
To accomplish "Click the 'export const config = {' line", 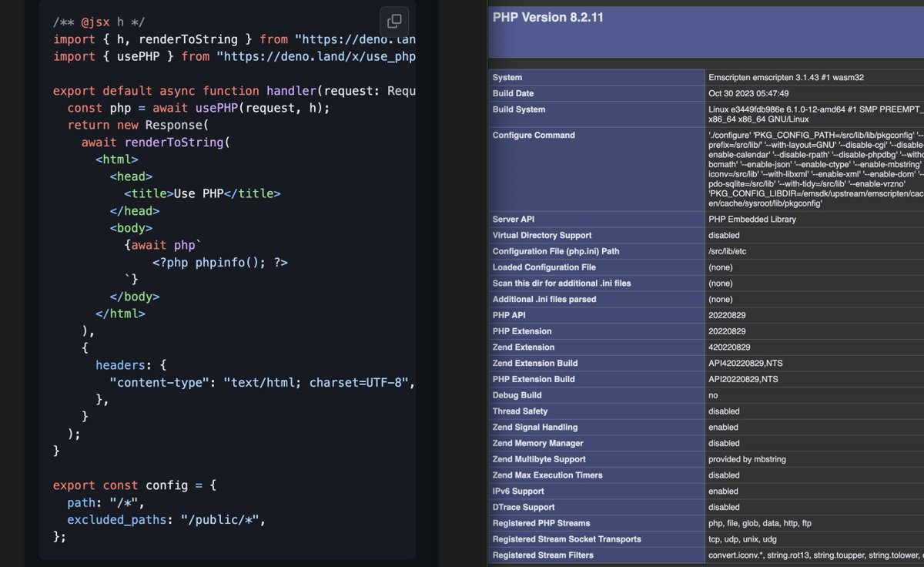I will coord(135,485).
